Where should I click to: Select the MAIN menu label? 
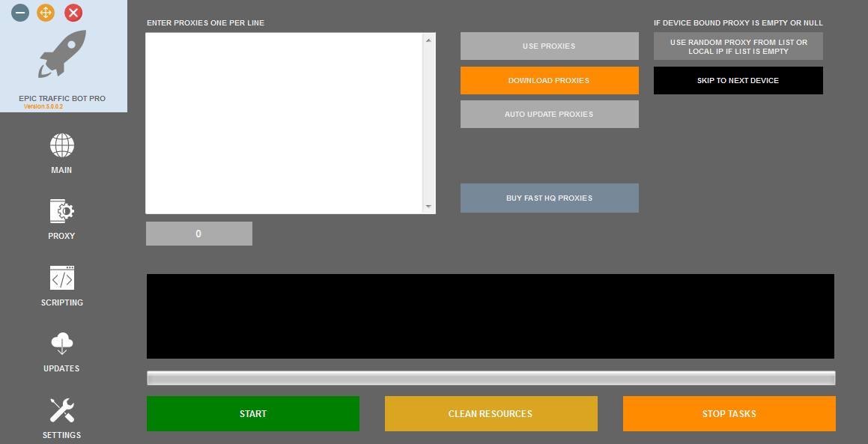pos(61,170)
